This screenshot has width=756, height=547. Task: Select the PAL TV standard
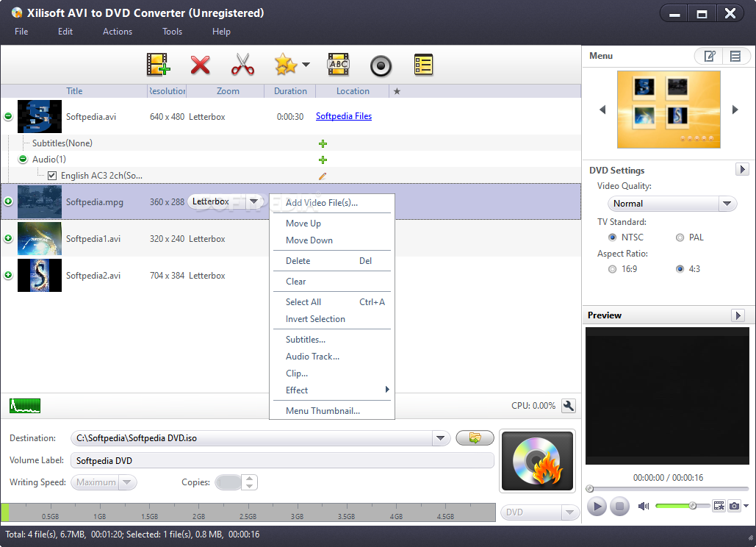tap(680, 237)
